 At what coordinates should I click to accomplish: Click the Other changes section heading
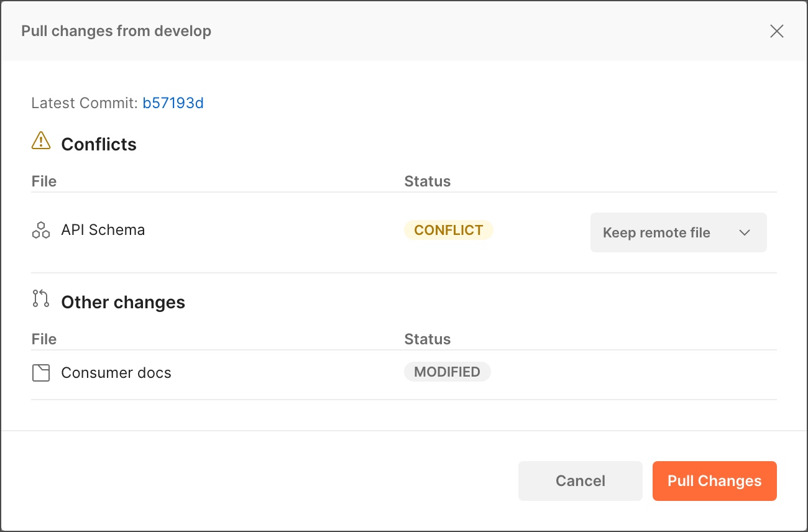pyautogui.click(x=123, y=302)
